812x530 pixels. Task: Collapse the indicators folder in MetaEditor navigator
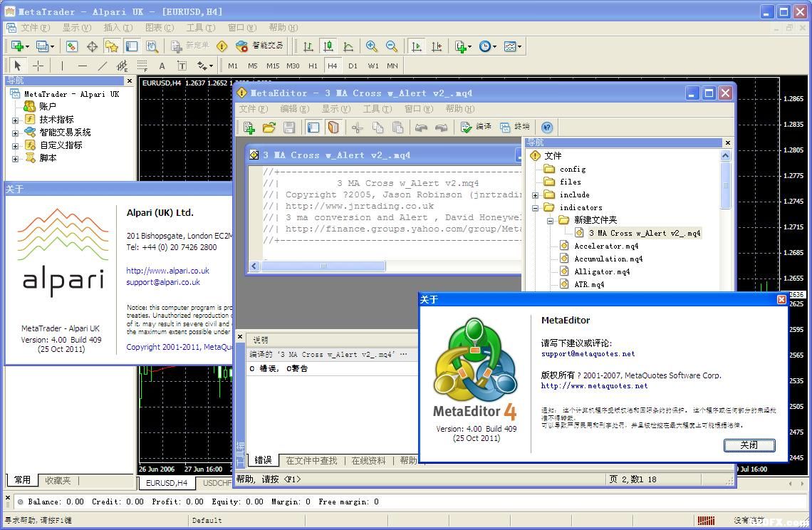[x=535, y=208]
